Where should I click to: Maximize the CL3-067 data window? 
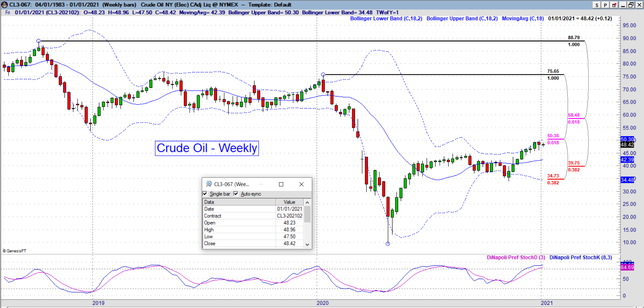281,184
